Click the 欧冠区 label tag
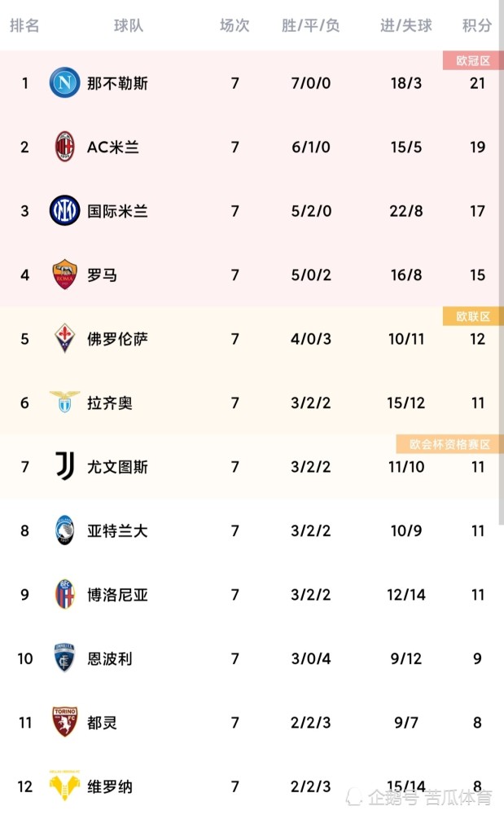The height and width of the screenshot is (815, 504). click(473, 61)
